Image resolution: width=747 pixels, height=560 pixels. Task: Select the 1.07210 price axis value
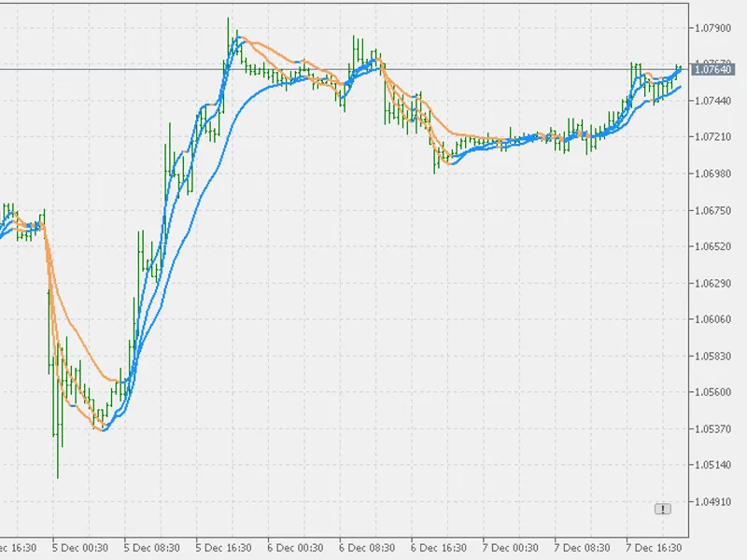click(712, 136)
